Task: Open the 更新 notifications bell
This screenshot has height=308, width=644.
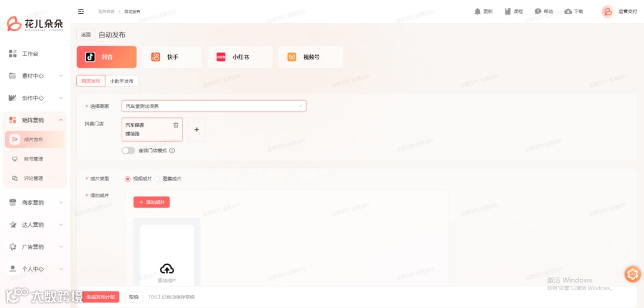Action: (x=477, y=11)
